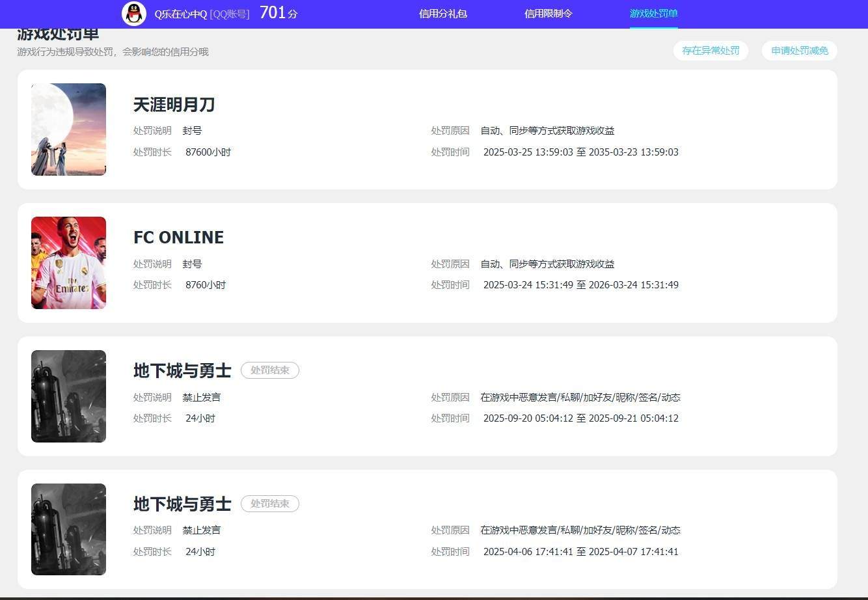The height and width of the screenshot is (600, 868).
Task: Click the 处罚结束 badge on the 2025-04-06 penalty
Action: [270, 504]
